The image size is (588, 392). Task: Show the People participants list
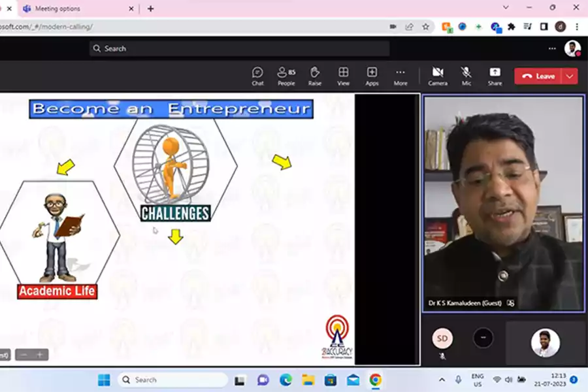(286, 76)
